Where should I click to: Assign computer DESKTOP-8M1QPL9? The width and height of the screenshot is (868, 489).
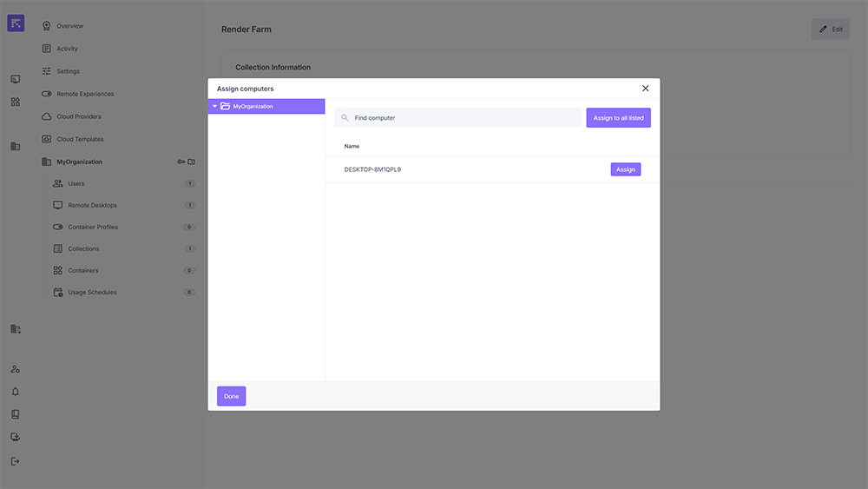tap(625, 169)
